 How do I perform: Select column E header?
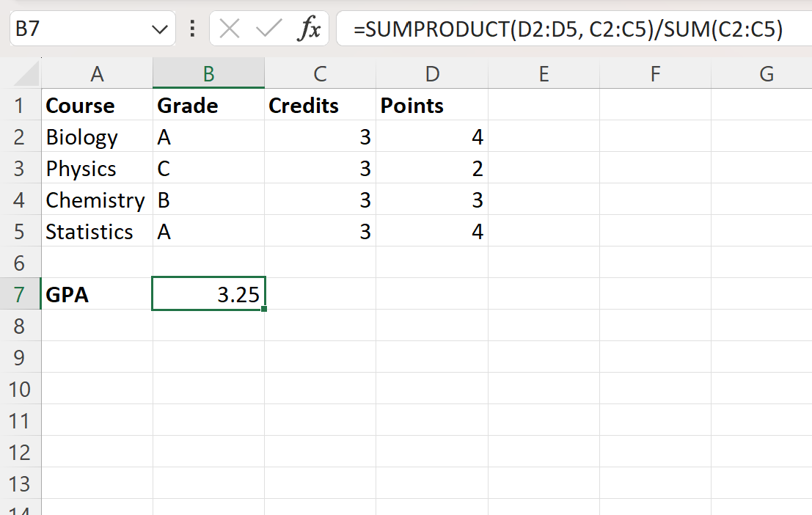coord(544,73)
